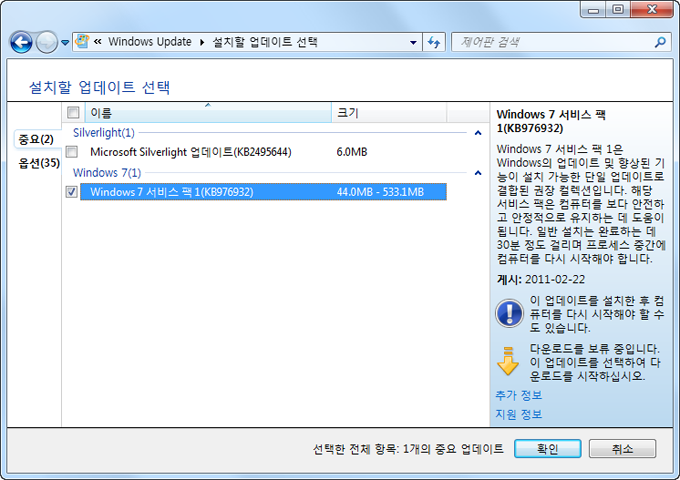Viewport: 680px width, 480px height.
Task: Collapse the Silverlight group chevron
Action: click(478, 133)
